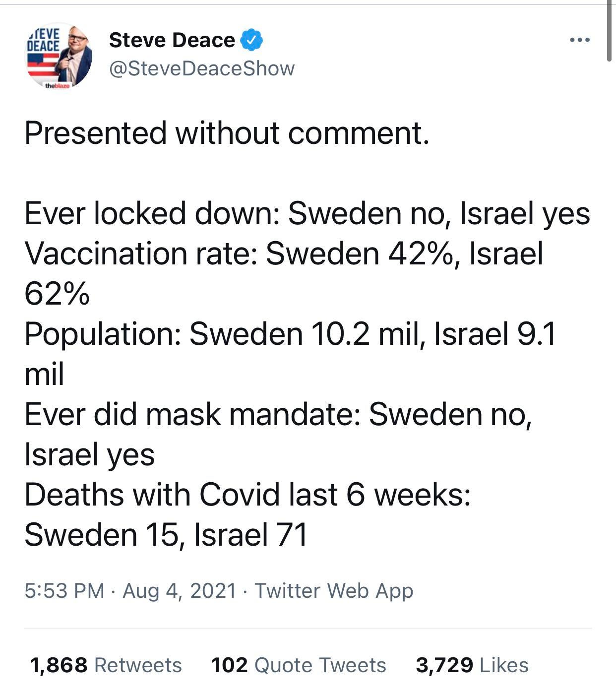Click the 'Presented without comment.' text line
Screen dimensions: 616x699
click(227, 133)
